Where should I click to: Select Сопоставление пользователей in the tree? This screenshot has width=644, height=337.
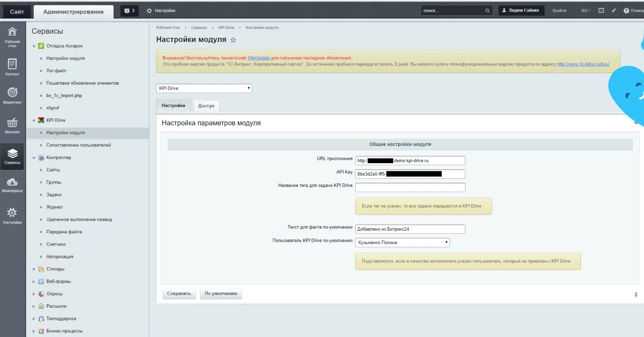pyautogui.click(x=78, y=145)
